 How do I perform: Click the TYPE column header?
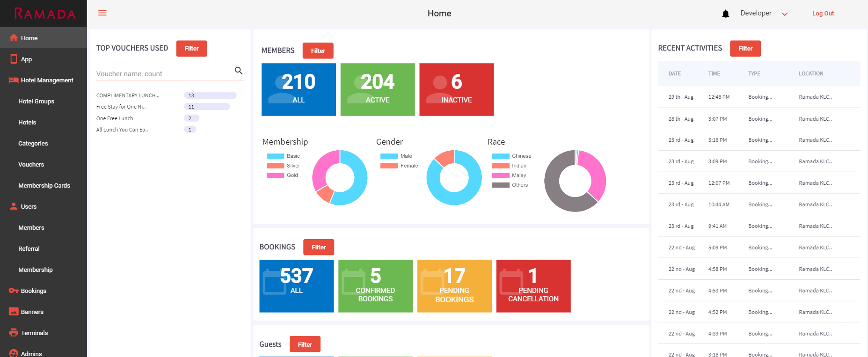tap(754, 73)
